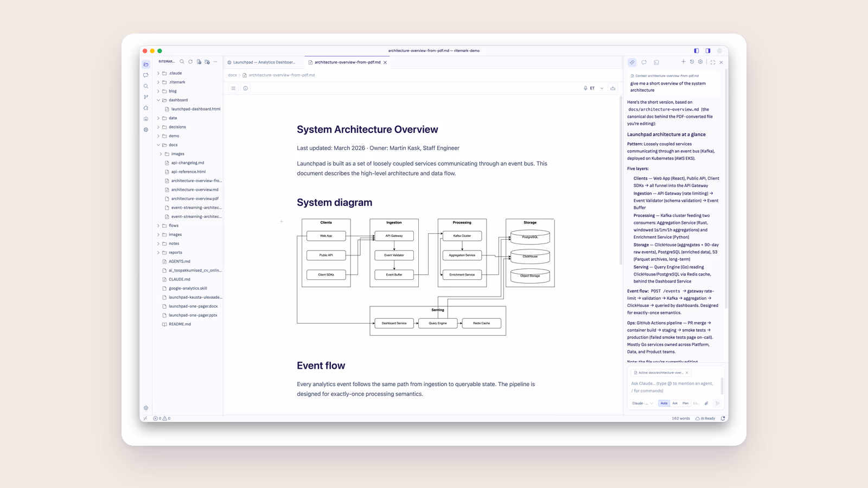Select Plan mode in chat input
Viewport: 868px width, 488px height.
click(x=686, y=403)
